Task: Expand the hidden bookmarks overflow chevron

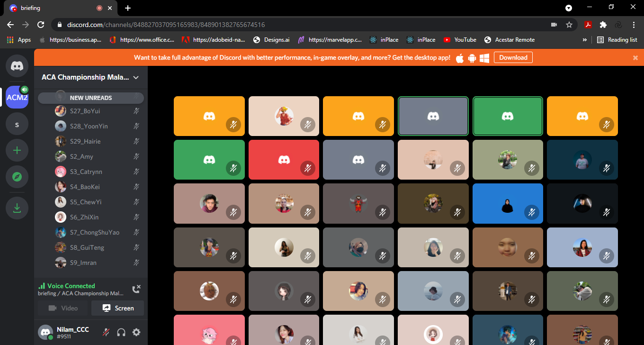Action: click(584, 40)
